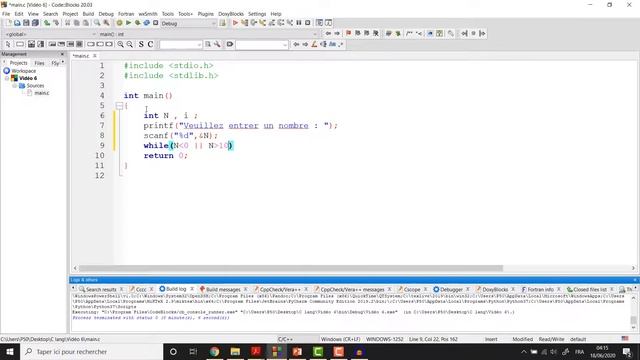The height and width of the screenshot is (360, 640).
Task: Switch to the Build messages tab
Action: (x=223, y=289)
